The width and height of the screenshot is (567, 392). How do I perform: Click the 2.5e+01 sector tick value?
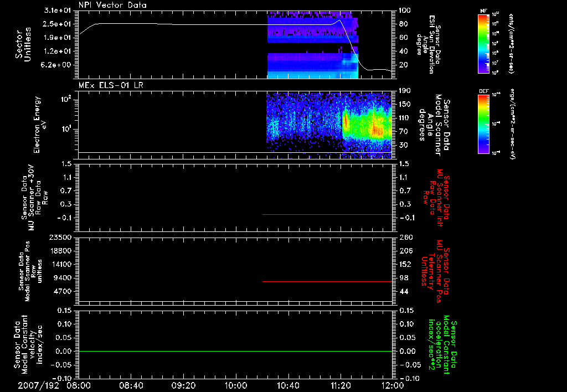click(x=58, y=24)
